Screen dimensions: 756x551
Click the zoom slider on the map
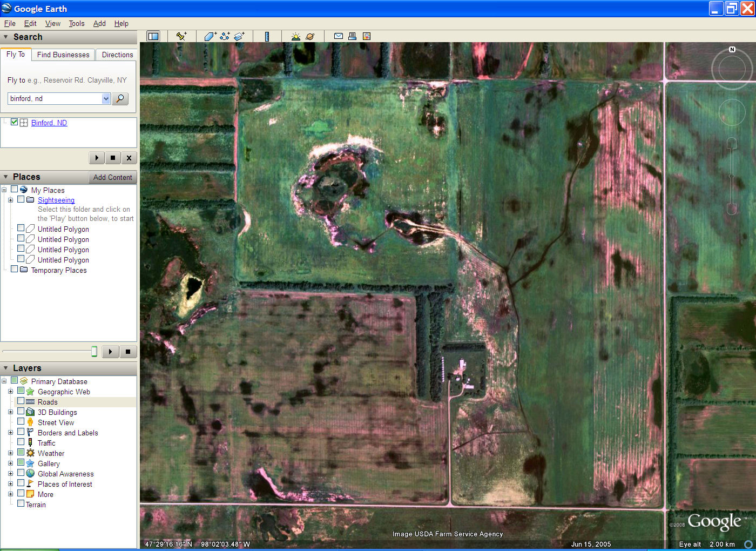pyautogui.click(x=732, y=176)
